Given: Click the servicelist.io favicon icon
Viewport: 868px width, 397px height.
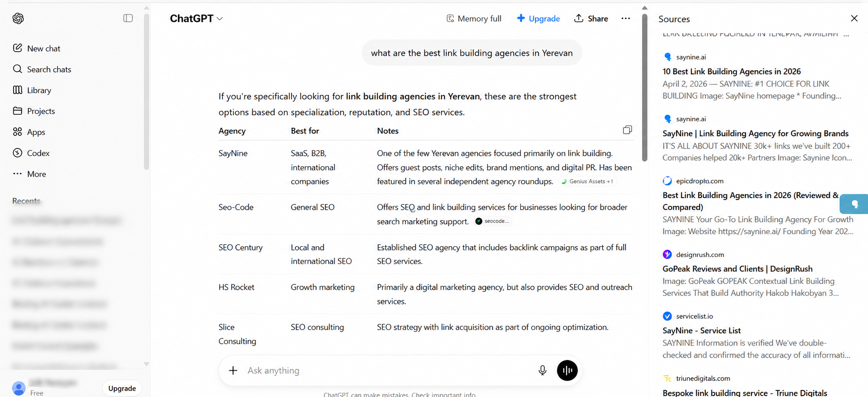Looking at the screenshot, I should [x=667, y=316].
